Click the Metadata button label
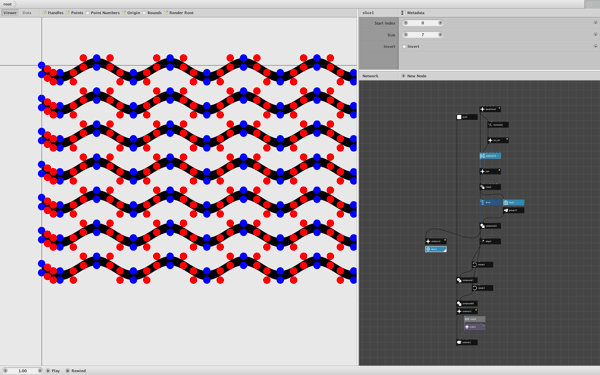Viewport: 600px width, 375px height. point(416,13)
